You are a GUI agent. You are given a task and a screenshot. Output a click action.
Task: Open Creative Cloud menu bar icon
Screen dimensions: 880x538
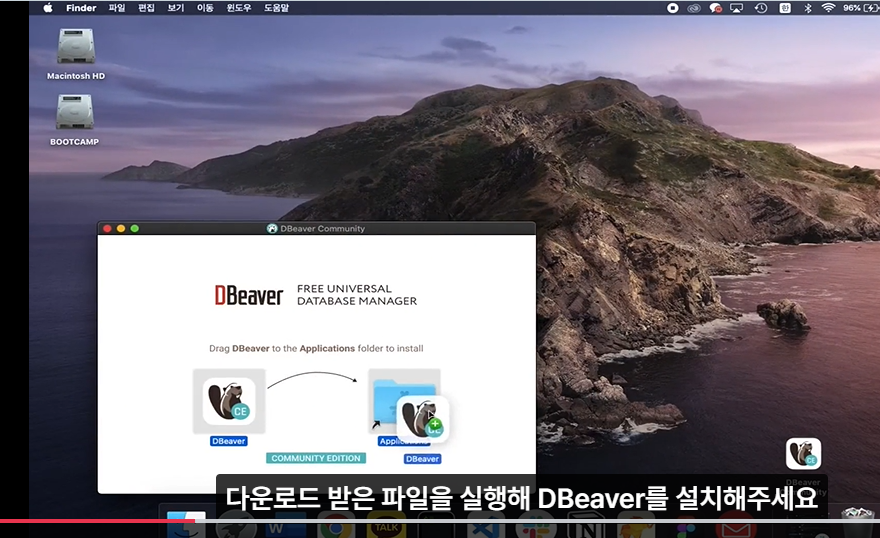pos(694,8)
